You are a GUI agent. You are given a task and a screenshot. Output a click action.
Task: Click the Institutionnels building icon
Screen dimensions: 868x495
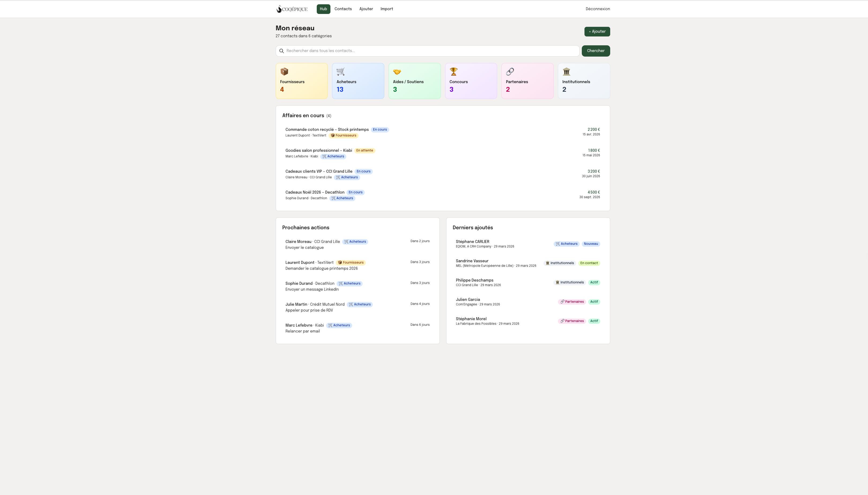[x=566, y=72]
